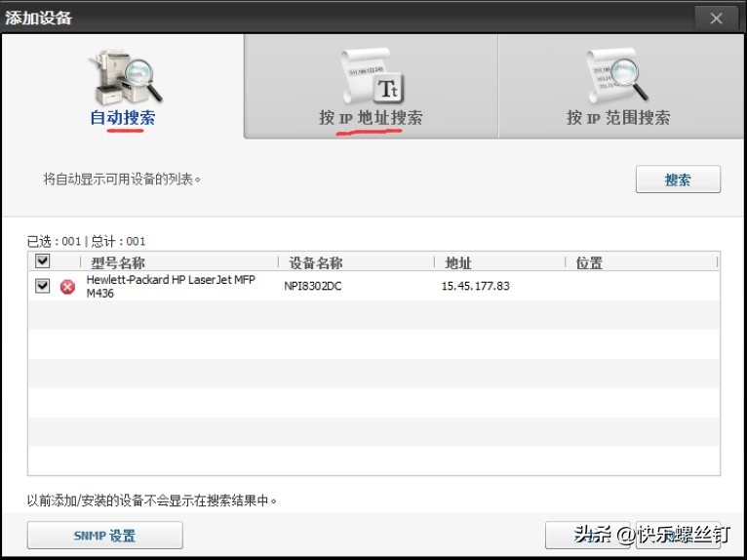The image size is (747, 560).
Task: Click the 已选：001 | 总计：001 counter text
Action: pyautogui.click(x=86, y=241)
